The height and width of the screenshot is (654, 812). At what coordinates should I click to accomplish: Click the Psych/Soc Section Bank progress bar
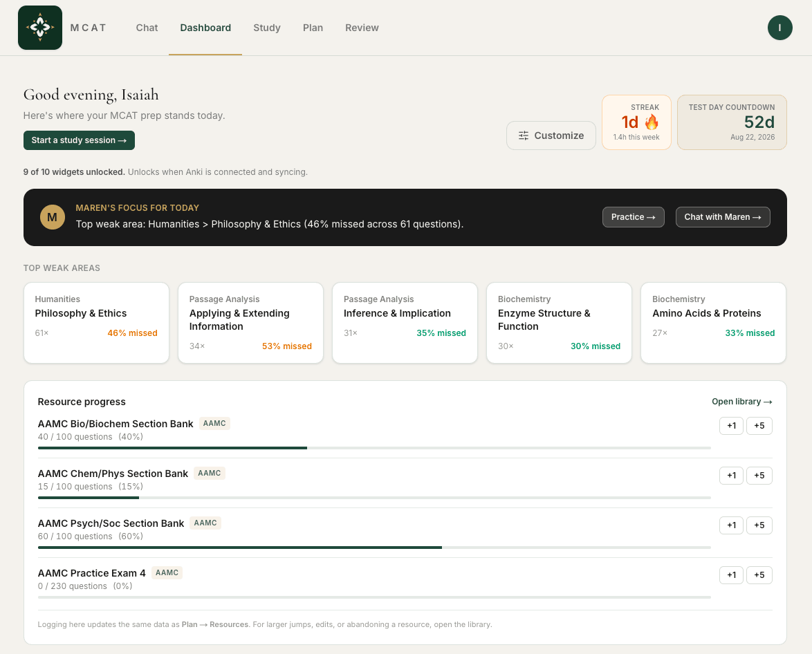click(x=374, y=548)
